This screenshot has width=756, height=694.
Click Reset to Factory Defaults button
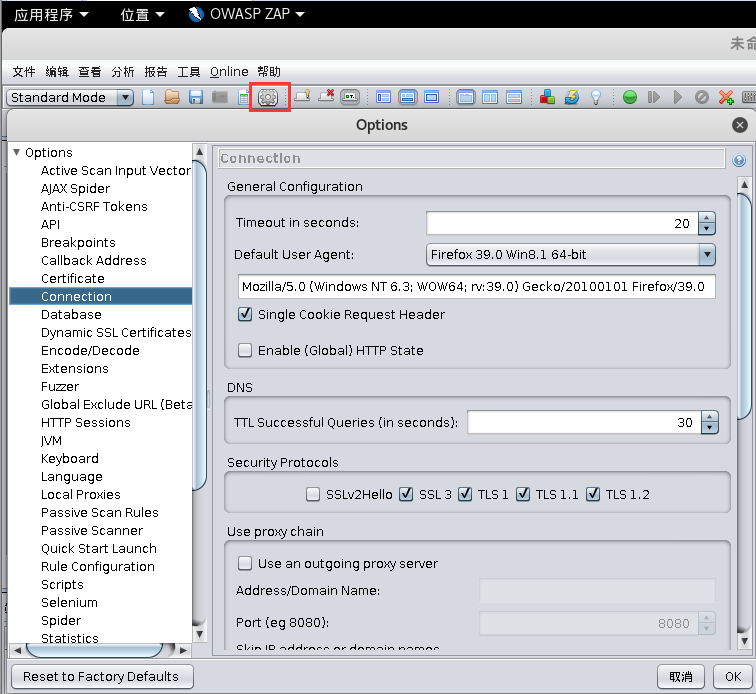(102, 676)
